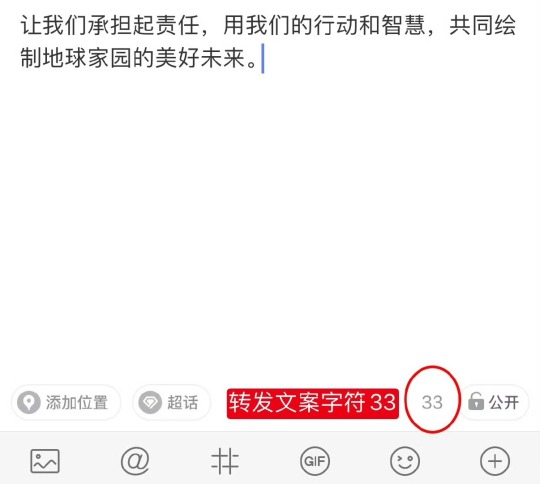Place cursor in the line starting 让我们承担起责任
This screenshot has height=484, width=540.
268,25
